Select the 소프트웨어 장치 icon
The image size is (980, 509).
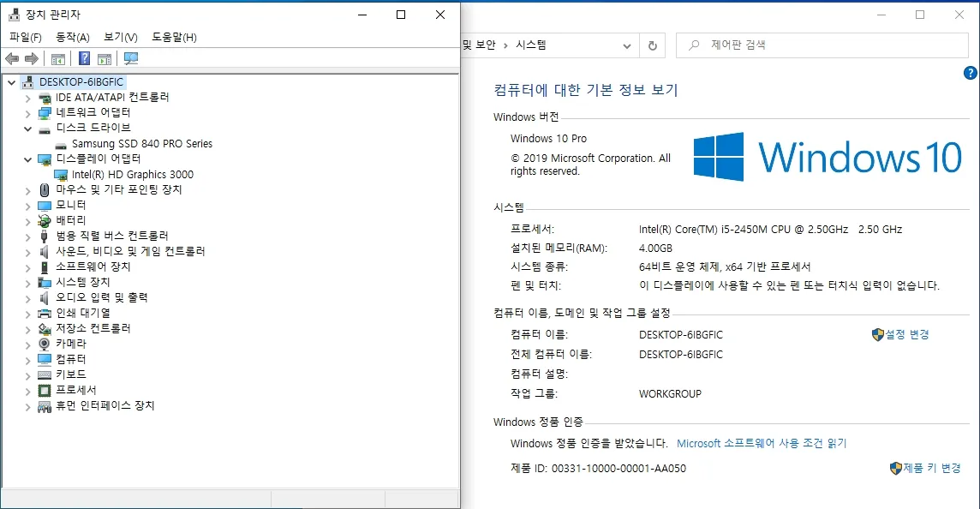click(x=45, y=267)
